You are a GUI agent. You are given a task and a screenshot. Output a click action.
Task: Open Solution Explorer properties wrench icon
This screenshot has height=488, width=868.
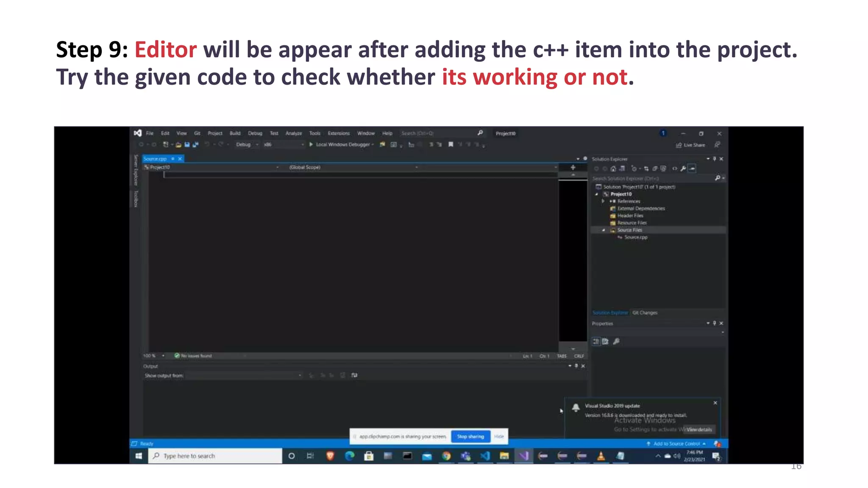(683, 169)
